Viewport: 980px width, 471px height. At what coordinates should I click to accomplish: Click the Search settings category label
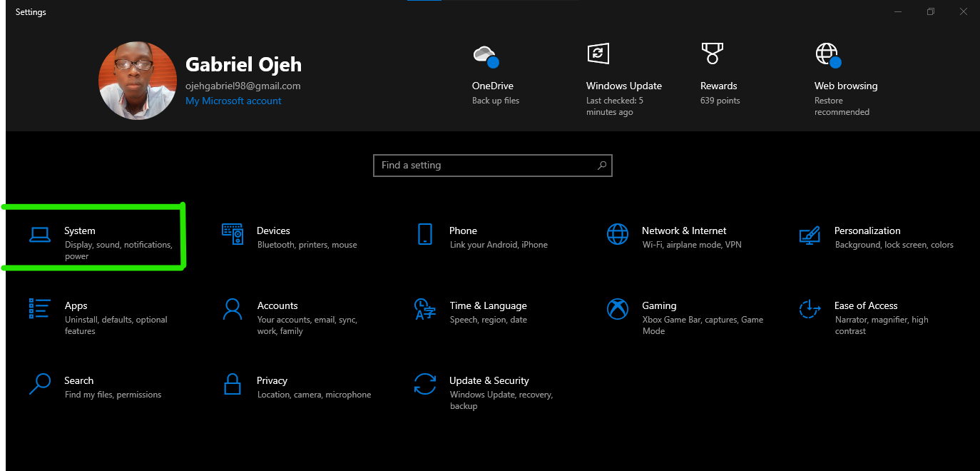[x=79, y=380]
